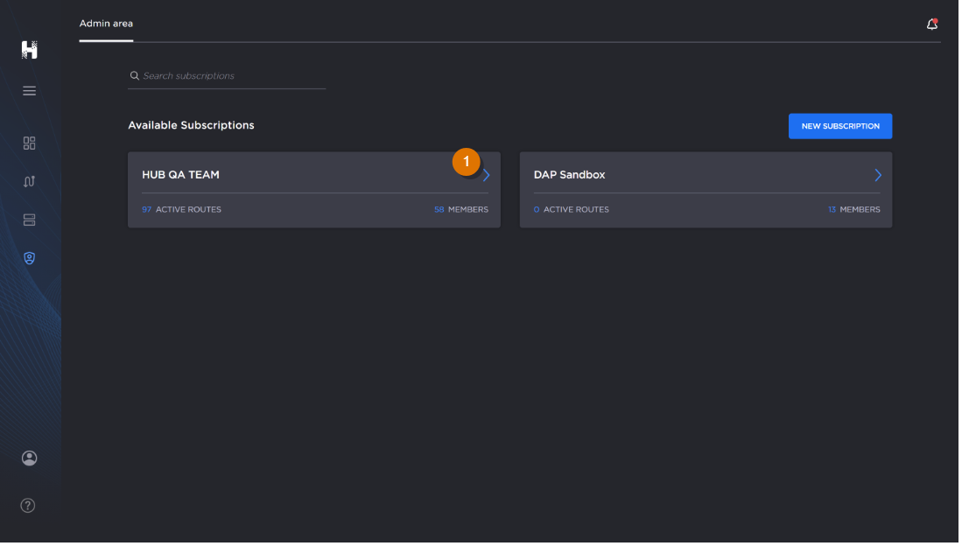Click the search magnifier icon
Screen dimensions: 976x560
click(135, 76)
